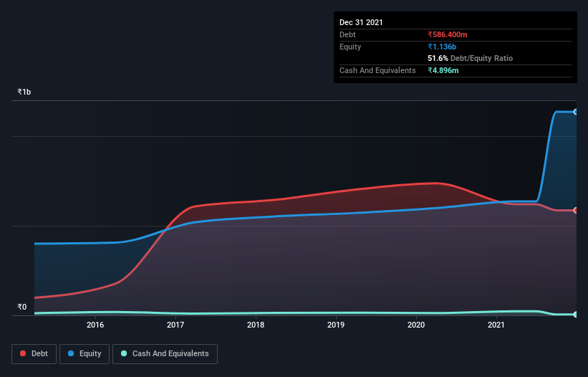The width and height of the screenshot is (588, 377).
Task: Click the 2017 x-axis label
Action: (175, 325)
